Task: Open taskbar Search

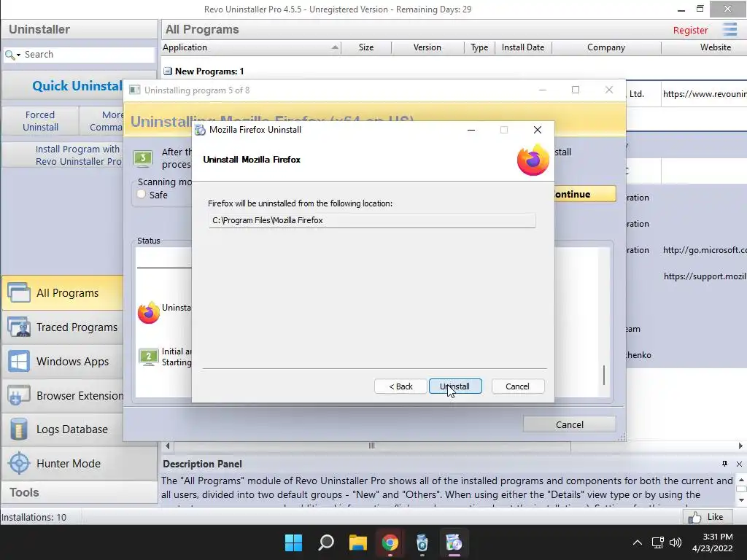Action: click(326, 542)
